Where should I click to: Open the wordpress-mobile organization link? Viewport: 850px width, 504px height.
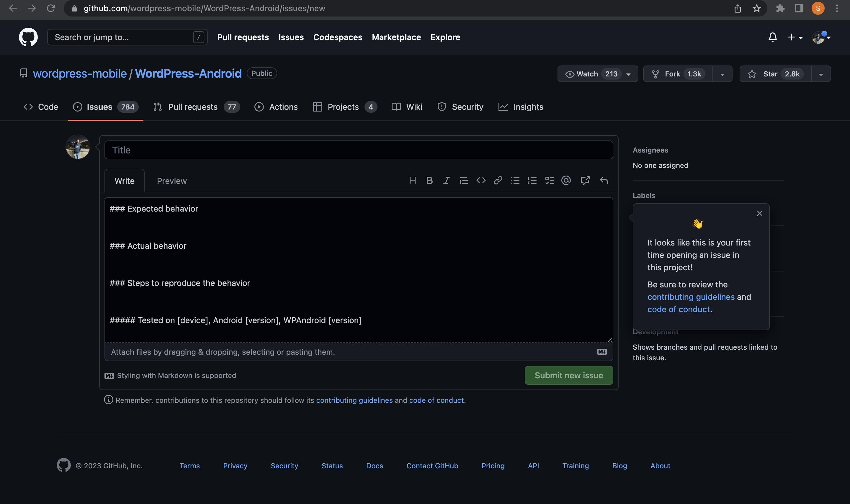pyautogui.click(x=80, y=73)
